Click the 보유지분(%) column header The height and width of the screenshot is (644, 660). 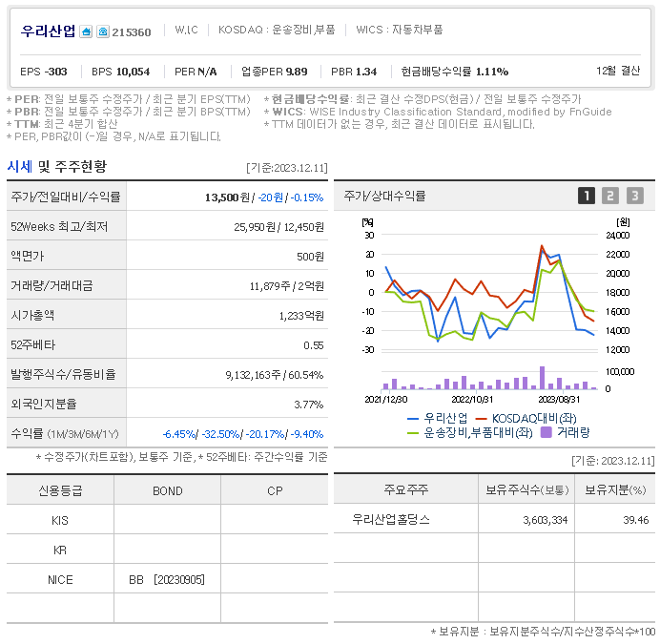[x=615, y=489]
